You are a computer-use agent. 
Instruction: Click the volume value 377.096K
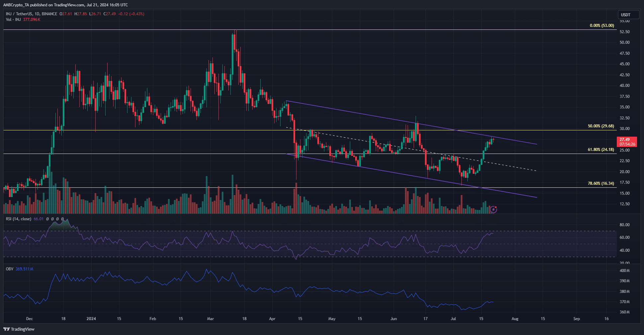pos(32,20)
